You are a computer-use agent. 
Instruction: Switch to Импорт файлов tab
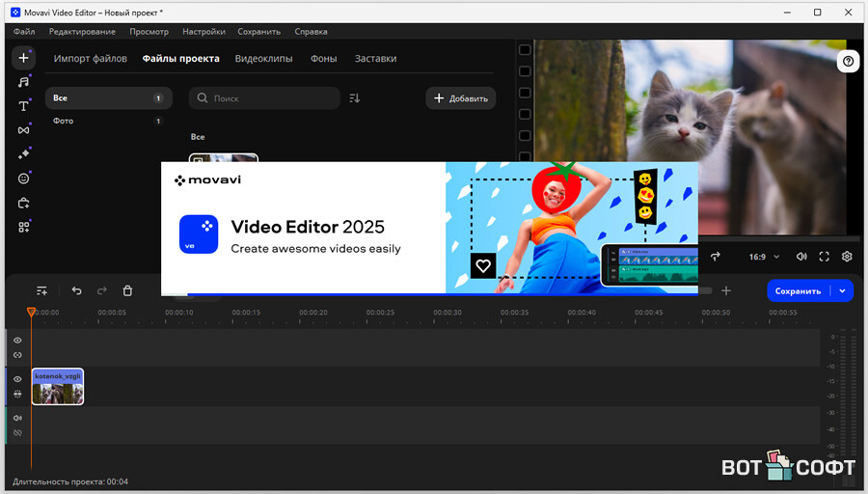pos(91,58)
